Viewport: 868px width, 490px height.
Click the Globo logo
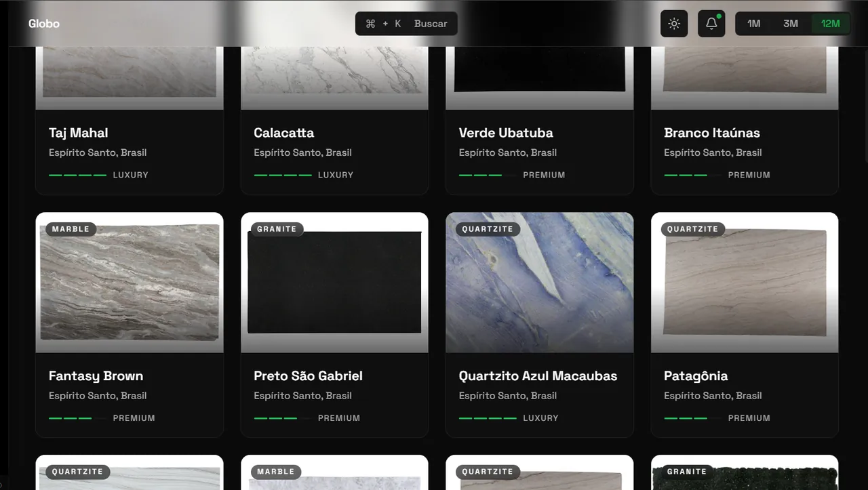pos(44,24)
